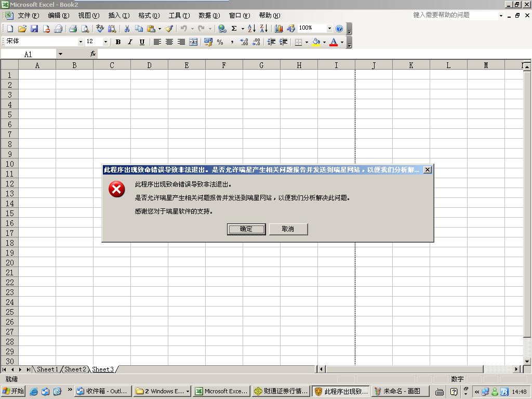Center align the cell text
This screenshot has height=399, width=532.
[169, 42]
